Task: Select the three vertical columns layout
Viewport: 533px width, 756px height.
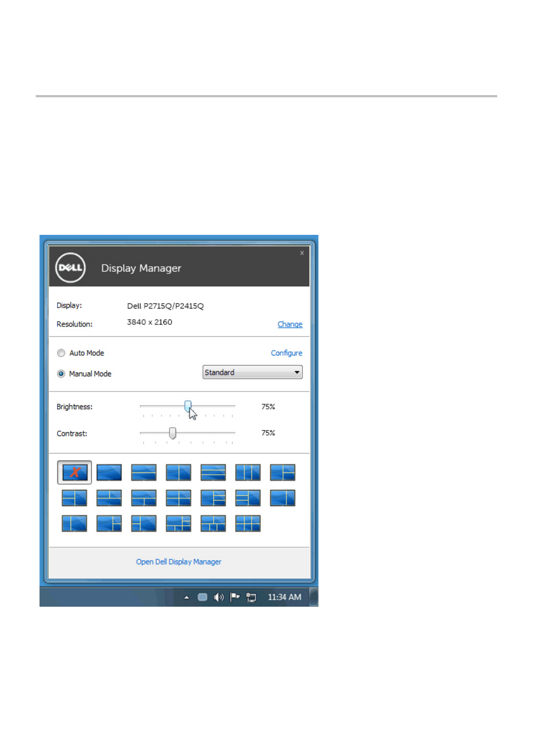Action: click(x=248, y=472)
